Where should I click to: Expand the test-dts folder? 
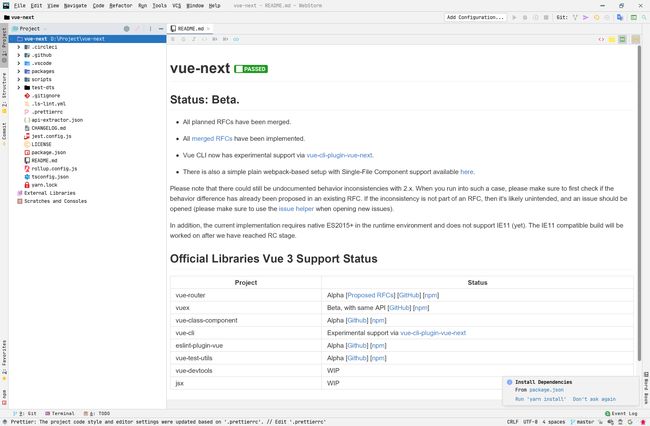tap(19, 87)
